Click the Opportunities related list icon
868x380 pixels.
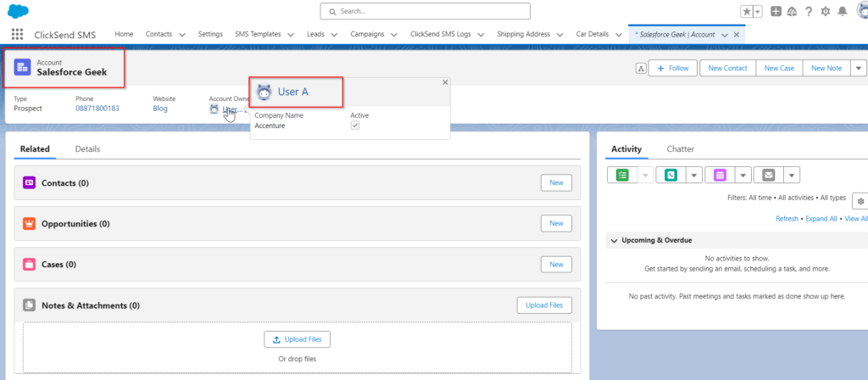30,224
